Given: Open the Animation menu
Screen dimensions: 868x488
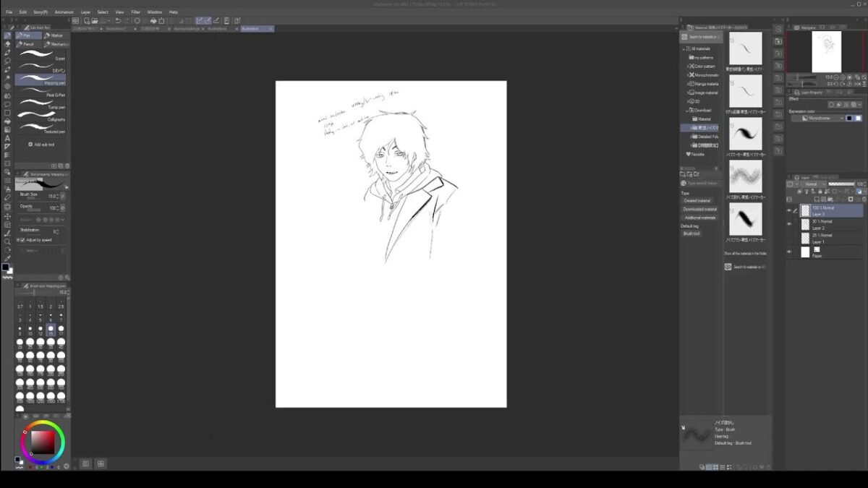Looking at the screenshot, I should [64, 12].
